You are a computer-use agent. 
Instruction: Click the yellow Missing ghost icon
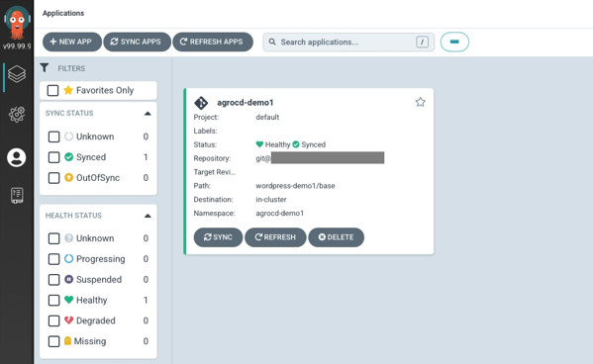pyautogui.click(x=67, y=340)
